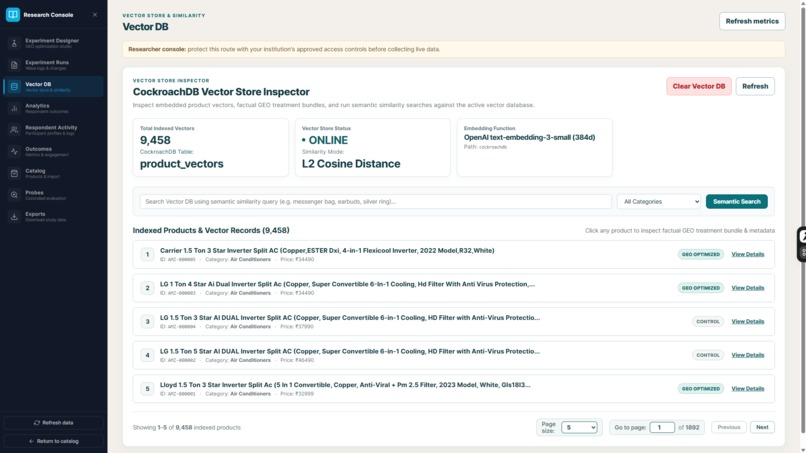Click the Respondent Activity people icon
806x453 pixels.
(x=14, y=130)
